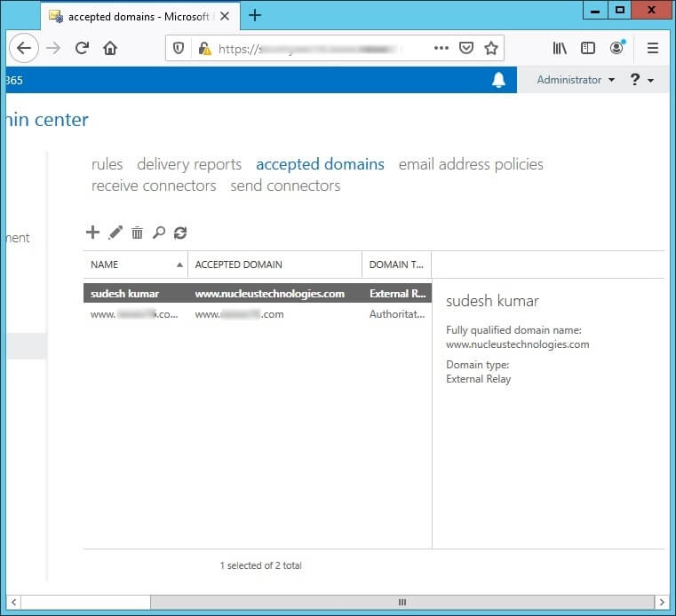The height and width of the screenshot is (616, 676).
Task: Click the External R... domain type cell
Action: tap(397, 293)
